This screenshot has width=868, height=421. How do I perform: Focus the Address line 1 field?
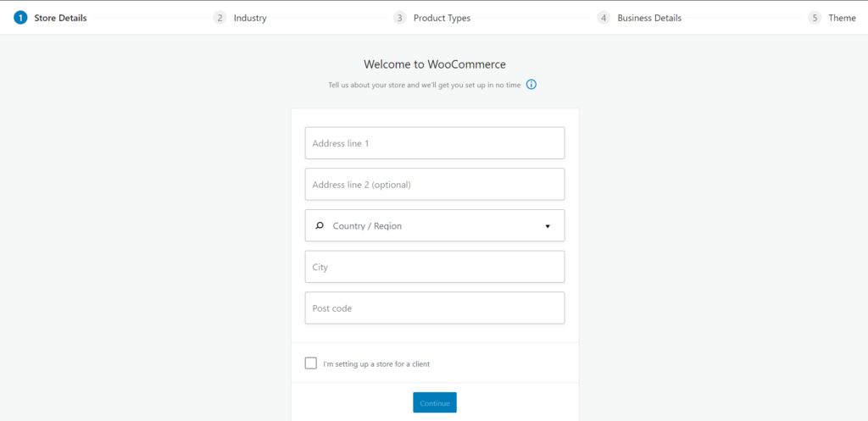(435, 143)
